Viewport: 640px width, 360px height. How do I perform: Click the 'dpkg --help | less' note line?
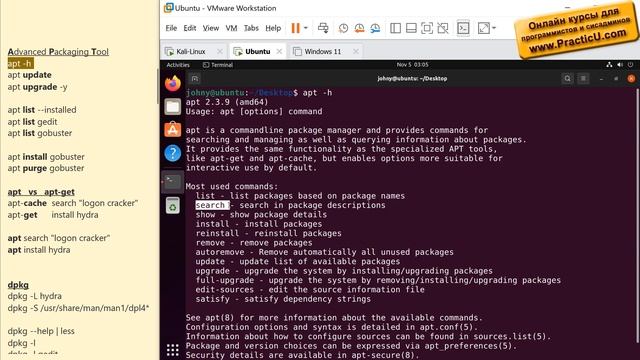(41, 331)
